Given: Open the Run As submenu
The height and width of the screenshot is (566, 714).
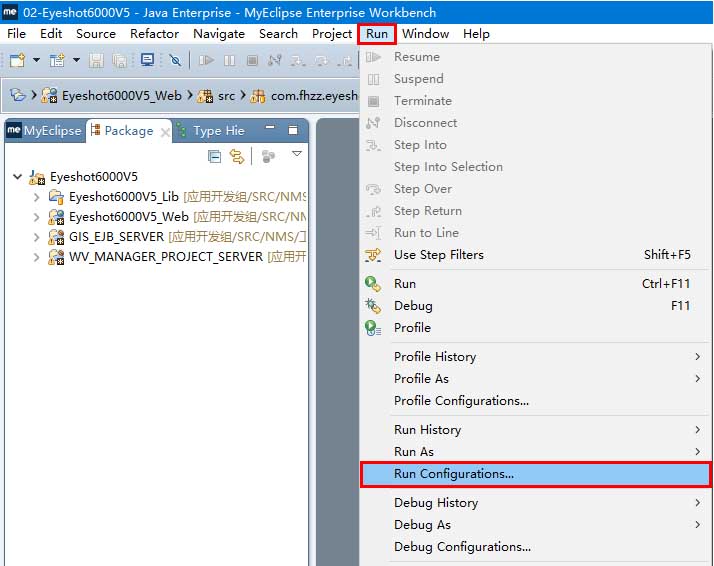Looking at the screenshot, I should (x=536, y=452).
